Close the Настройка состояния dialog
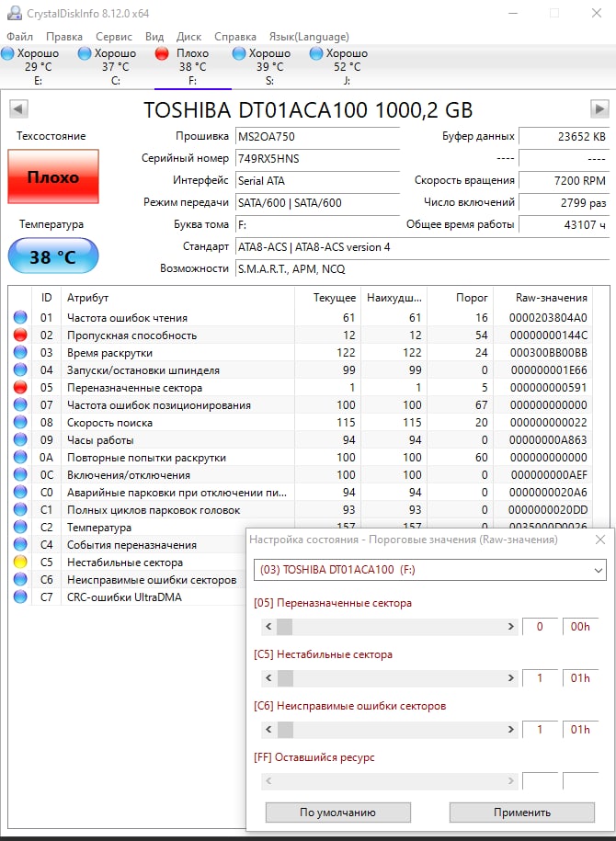 pos(600,540)
